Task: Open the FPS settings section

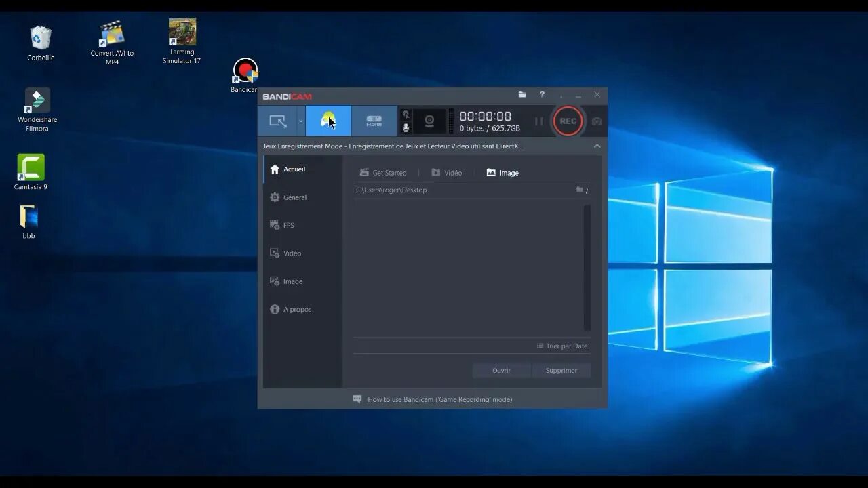Action: pos(302,225)
